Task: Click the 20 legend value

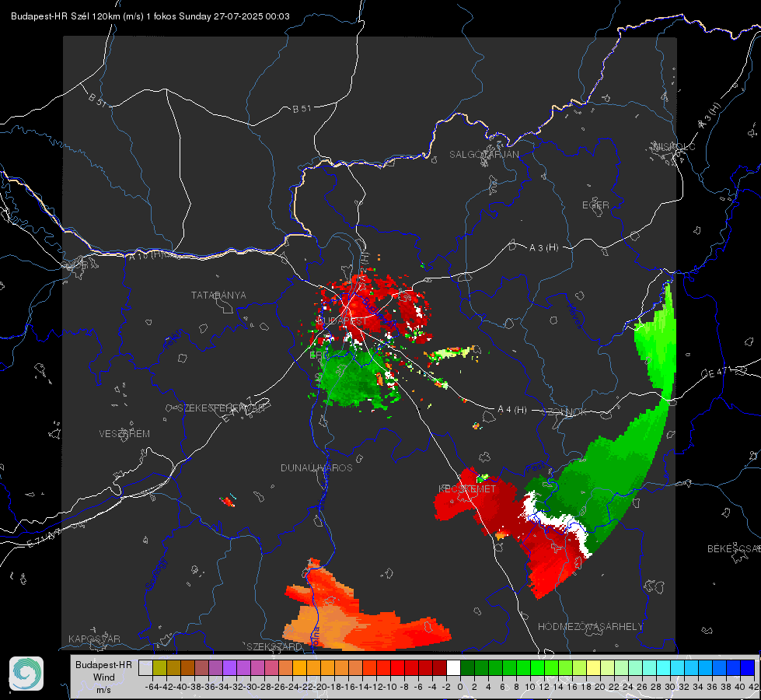Action: (x=600, y=687)
